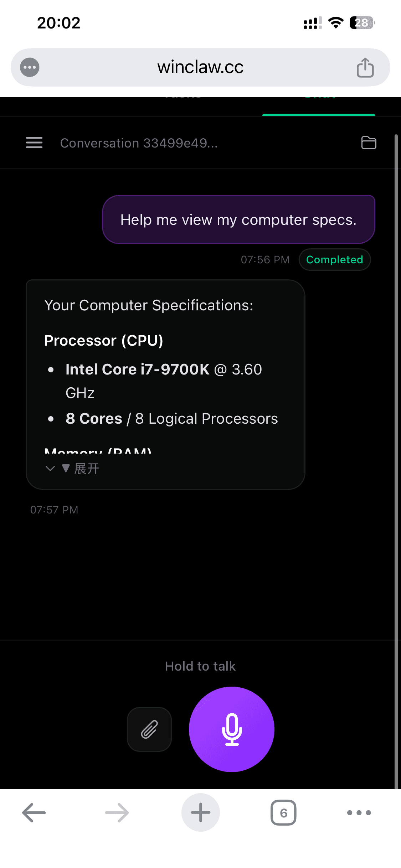Screen dimensions: 401x868
Task: Open the hamburger menu beside conversation title
Action: point(34,143)
